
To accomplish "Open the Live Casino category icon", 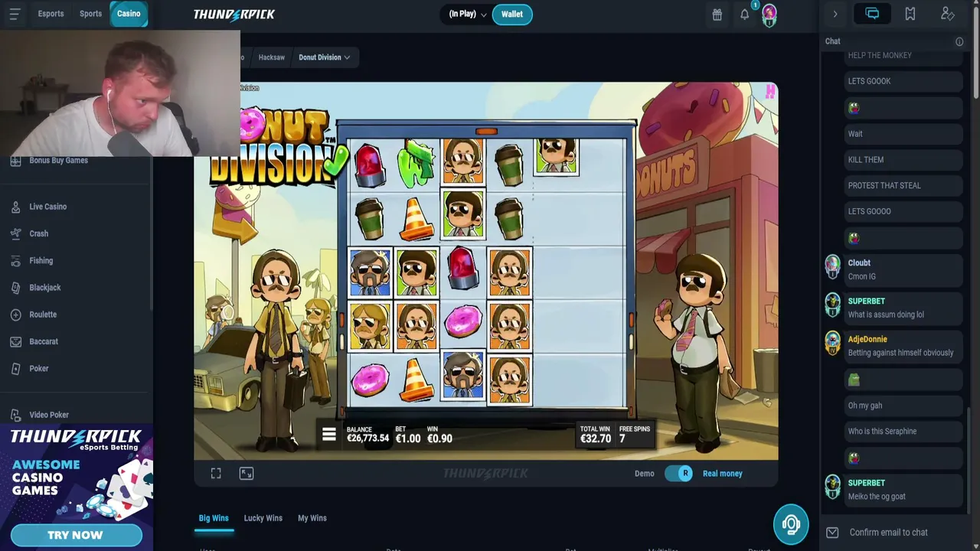I will point(15,207).
